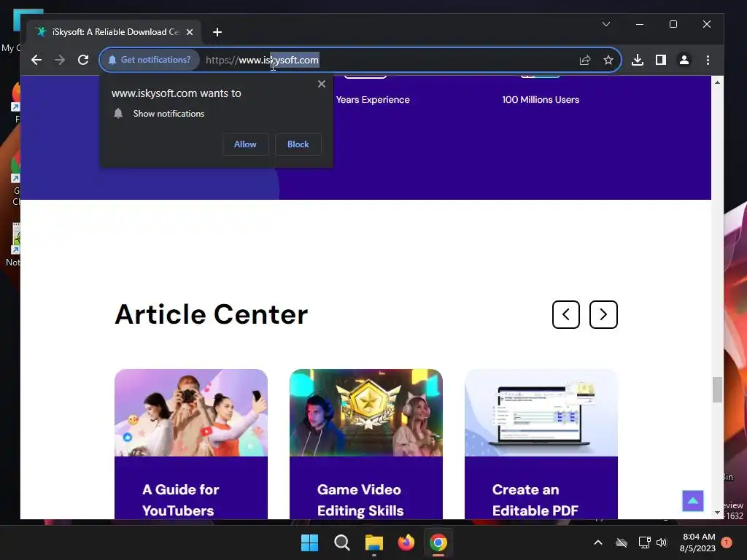Viewport: 747px width, 560px height.
Task: Expand the system tray hidden icons
Action: tap(598, 542)
